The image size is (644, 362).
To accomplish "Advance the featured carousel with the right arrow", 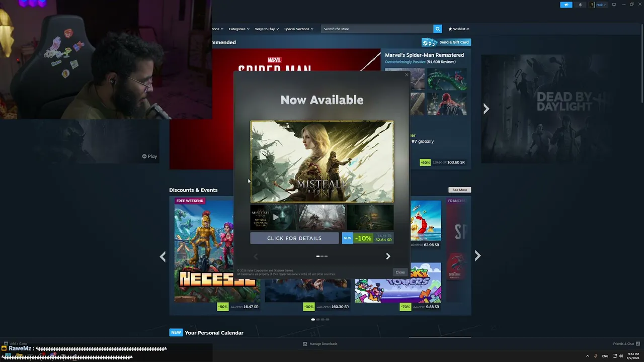I will (486, 109).
